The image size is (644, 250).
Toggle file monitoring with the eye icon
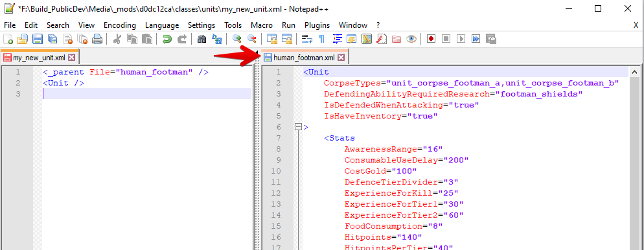point(411,39)
